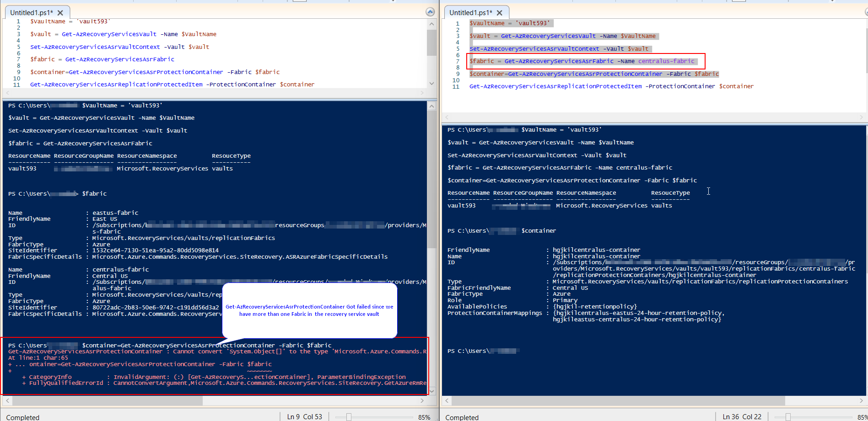Screen dimensions: 868x421
Task: Click the 'Primary' Role value in right console
Action: [x=565, y=300]
